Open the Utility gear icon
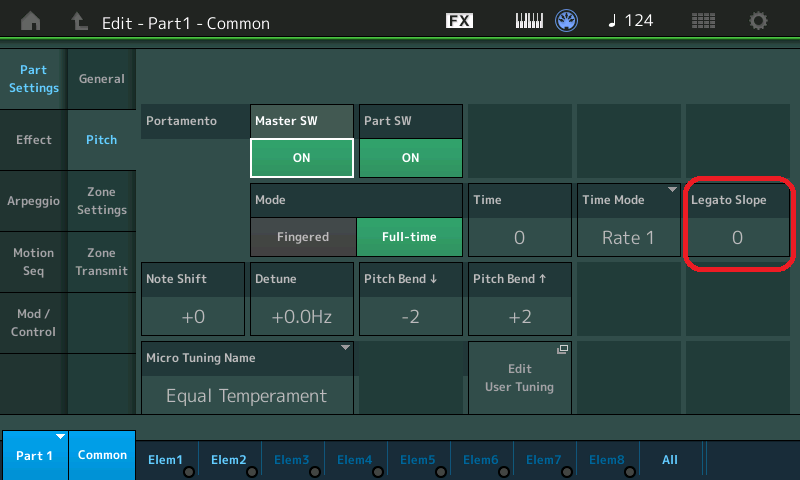 (x=759, y=21)
